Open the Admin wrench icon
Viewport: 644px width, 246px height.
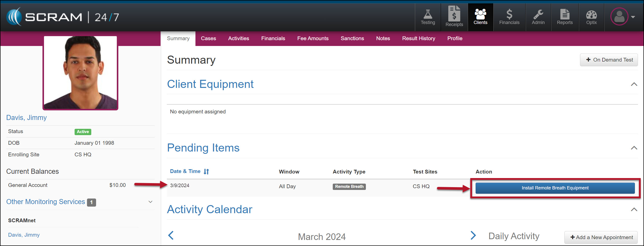point(538,17)
